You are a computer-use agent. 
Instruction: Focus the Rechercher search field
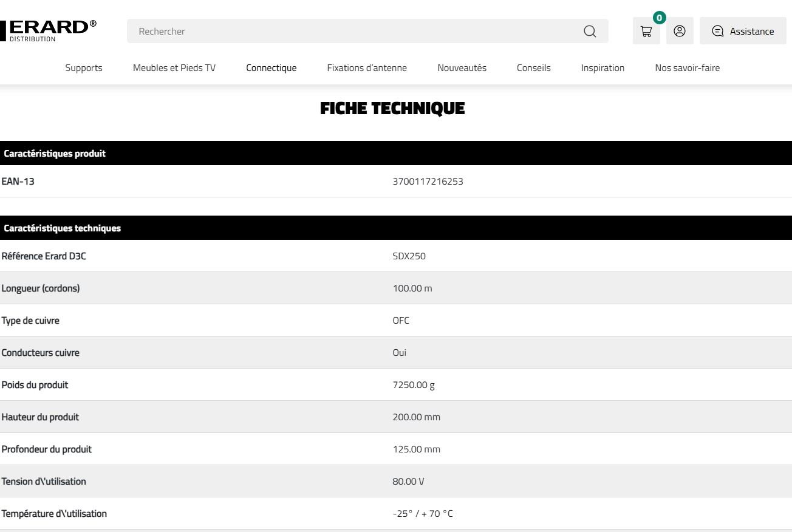click(352, 32)
